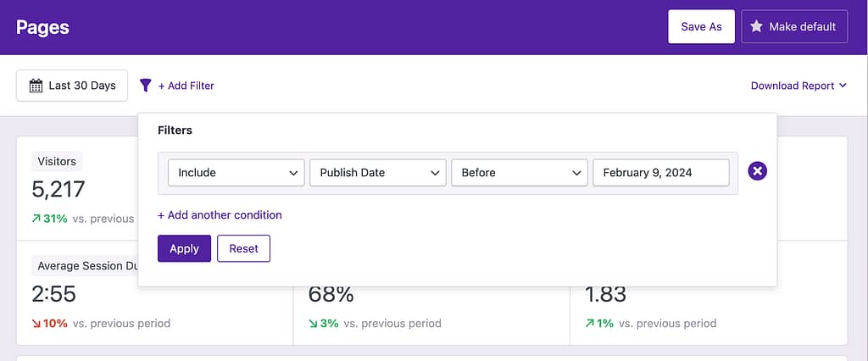
Task: Click the purple funnel filter icon
Action: pyautogui.click(x=145, y=86)
